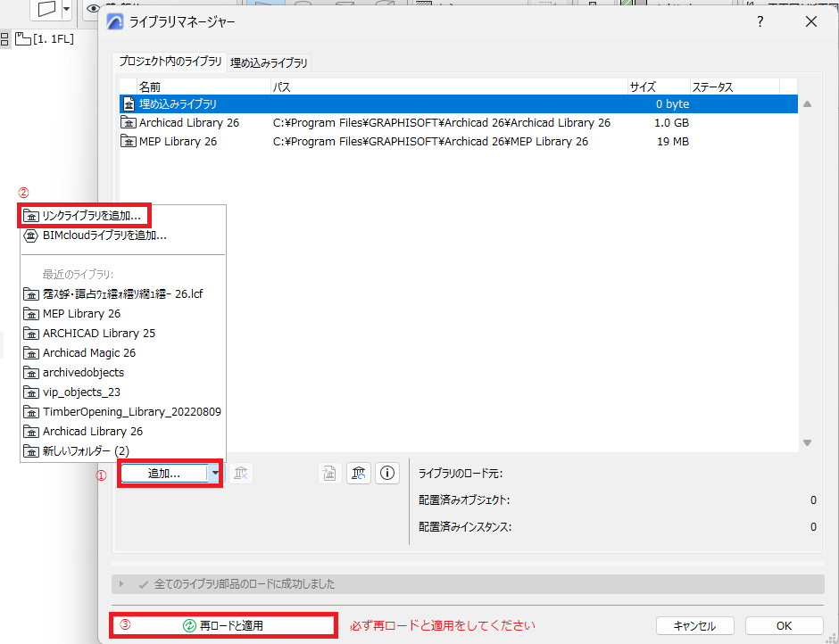The width and height of the screenshot is (839, 644).
Task: Pick 新しいフォルダー (2) from recent libraries
Action: pos(122,451)
